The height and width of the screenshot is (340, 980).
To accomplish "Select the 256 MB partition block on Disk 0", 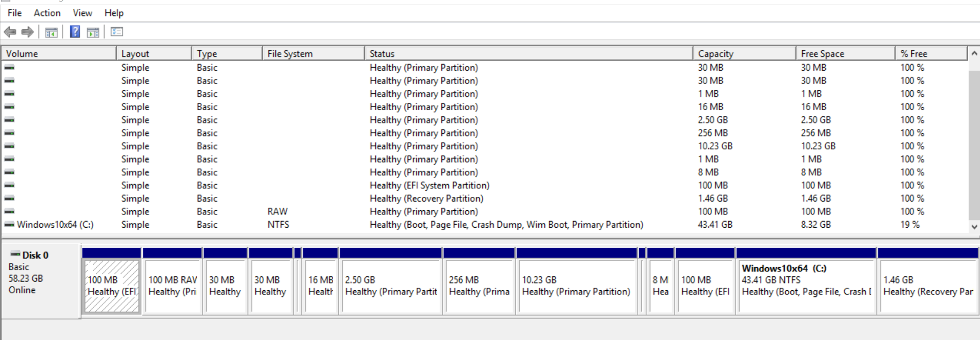I will 479,281.
